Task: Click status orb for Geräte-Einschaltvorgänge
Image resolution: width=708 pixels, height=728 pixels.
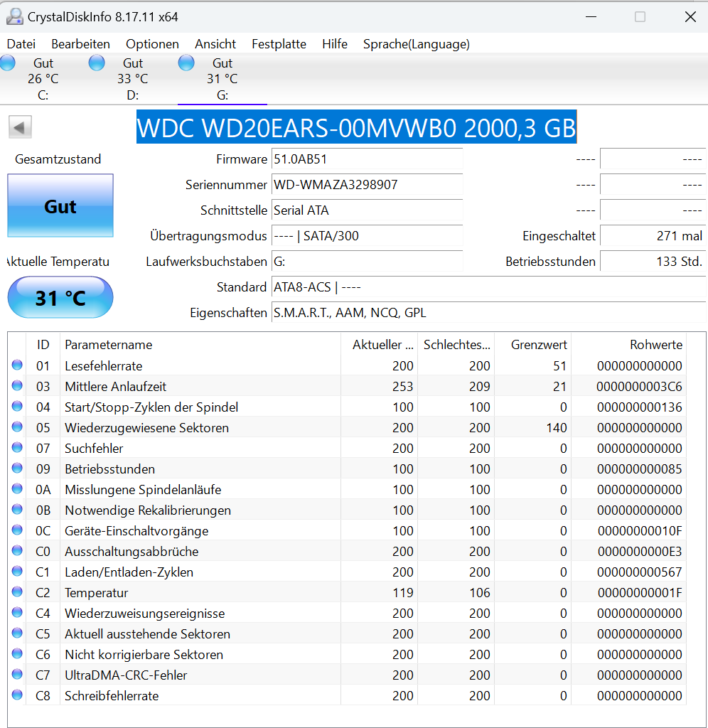Action: click(x=17, y=530)
